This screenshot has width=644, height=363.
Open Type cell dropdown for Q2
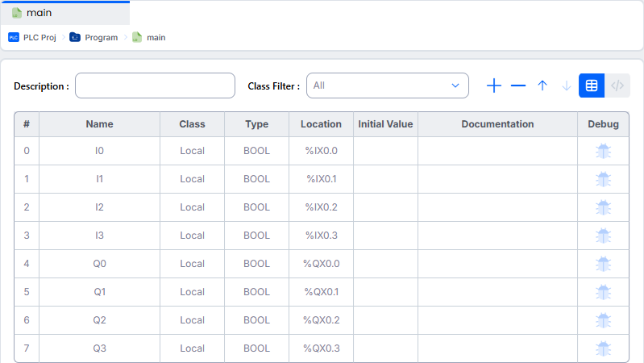click(256, 320)
